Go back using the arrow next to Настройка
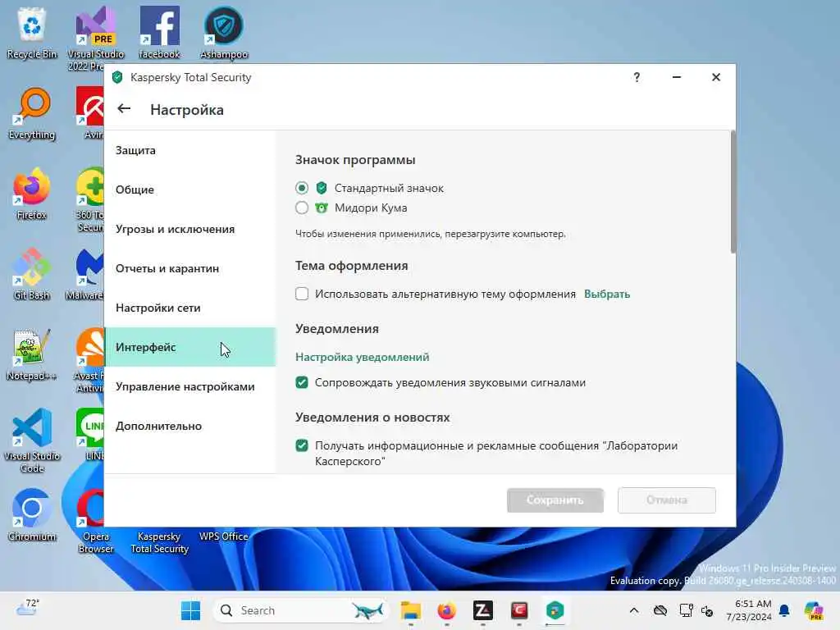The image size is (840, 630). point(124,109)
